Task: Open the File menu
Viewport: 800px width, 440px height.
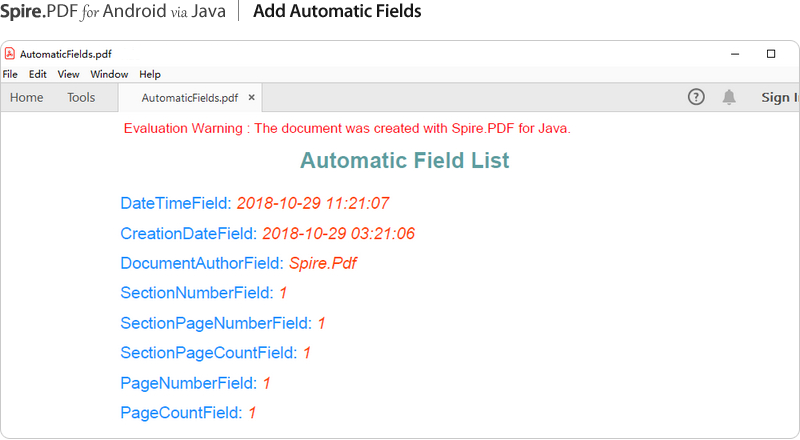Action: (x=10, y=74)
